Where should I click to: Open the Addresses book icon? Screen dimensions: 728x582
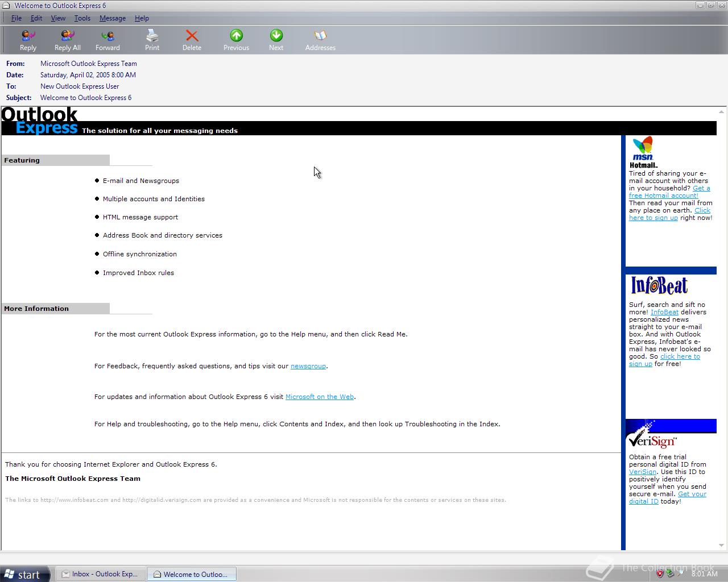click(x=320, y=40)
